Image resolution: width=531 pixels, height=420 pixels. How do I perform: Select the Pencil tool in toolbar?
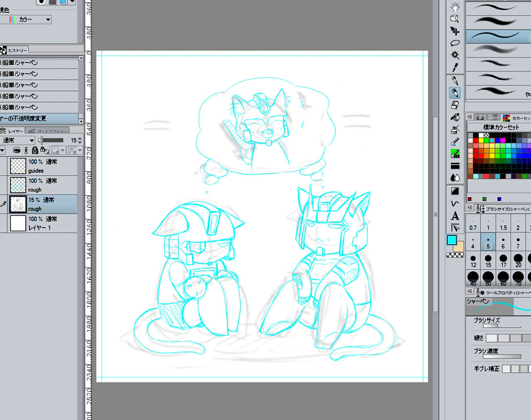[455, 93]
